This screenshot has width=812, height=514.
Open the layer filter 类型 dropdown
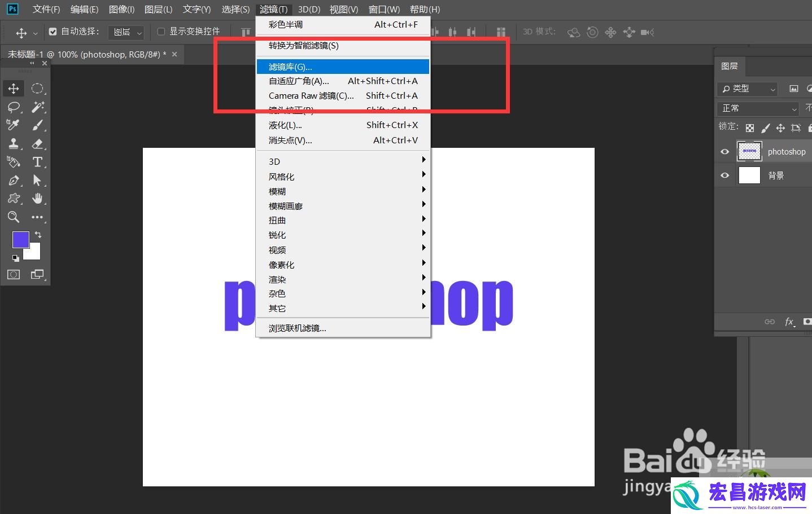(748, 89)
